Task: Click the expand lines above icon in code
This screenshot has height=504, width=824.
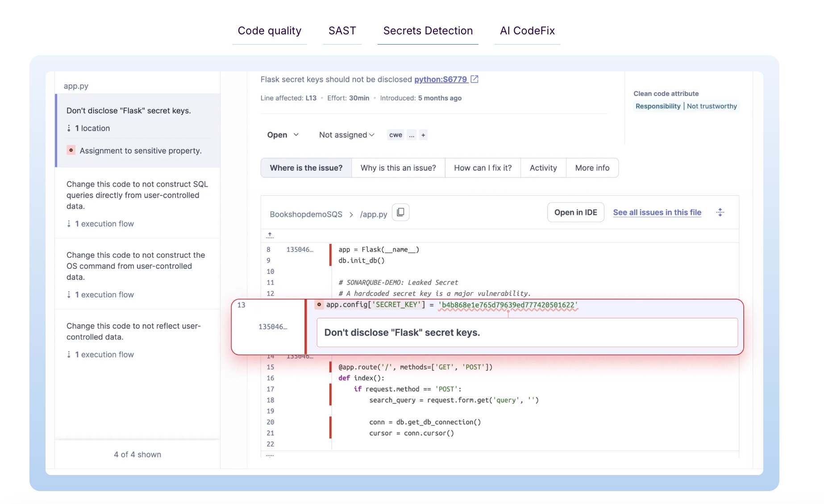Action: tap(270, 235)
